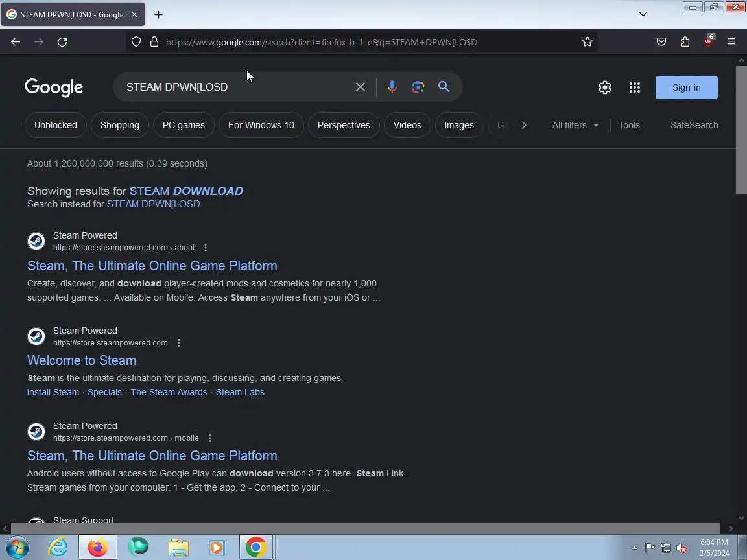Open the store.steampowered.com about result title
Viewport: 747px width, 560px height.
point(152,266)
